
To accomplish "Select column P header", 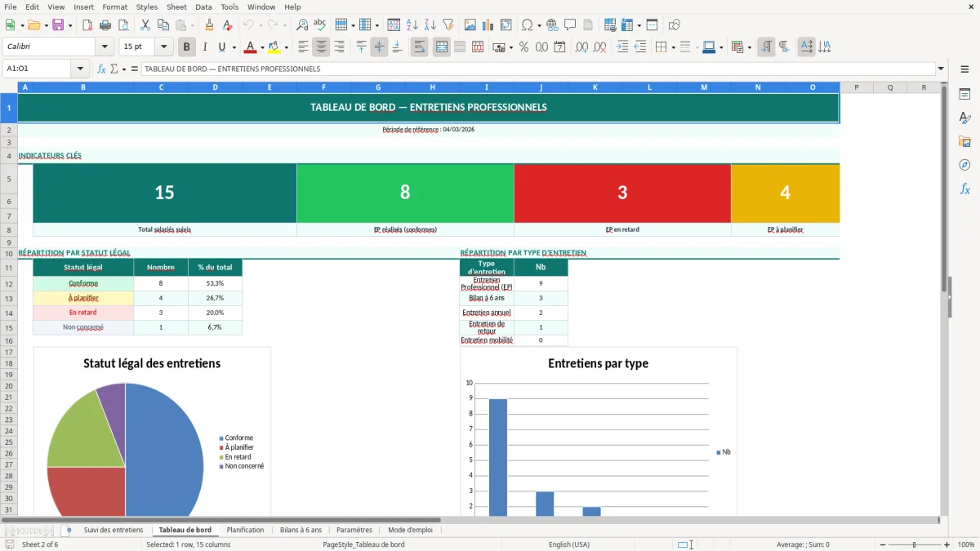I will 857,87.
